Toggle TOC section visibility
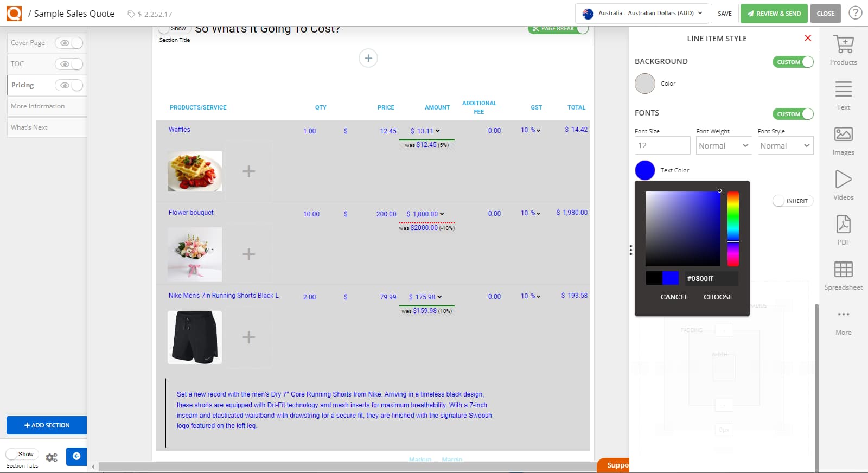868x473 pixels. (69, 64)
